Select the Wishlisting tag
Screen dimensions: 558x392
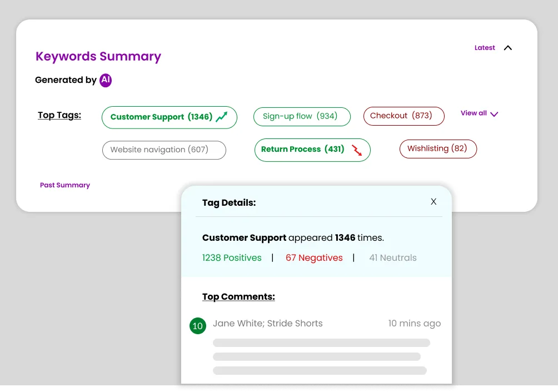pyautogui.click(x=437, y=148)
